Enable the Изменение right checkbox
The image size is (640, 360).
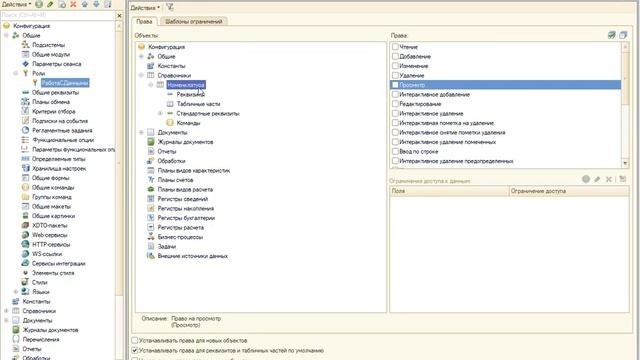click(395, 66)
